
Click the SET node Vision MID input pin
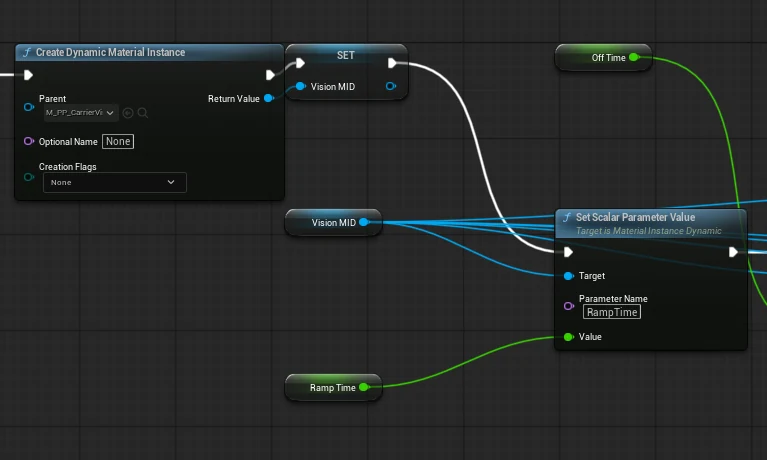pyautogui.click(x=300, y=86)
